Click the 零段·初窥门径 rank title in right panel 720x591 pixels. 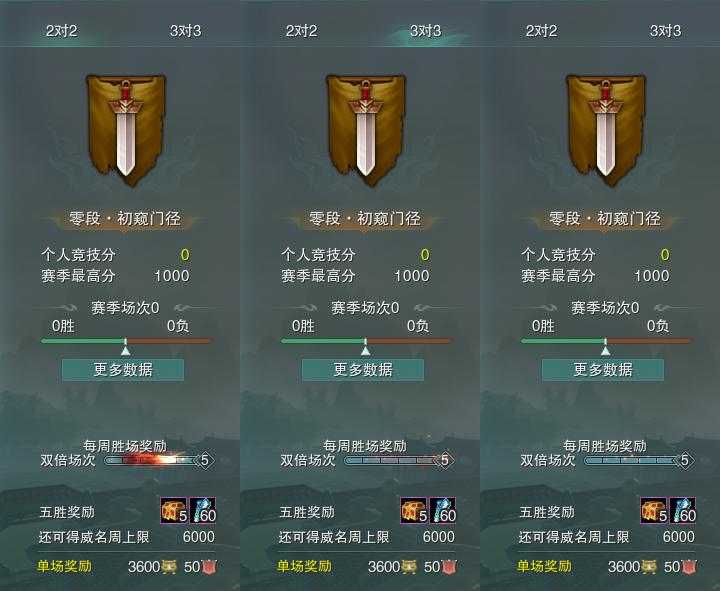[605, 219]
